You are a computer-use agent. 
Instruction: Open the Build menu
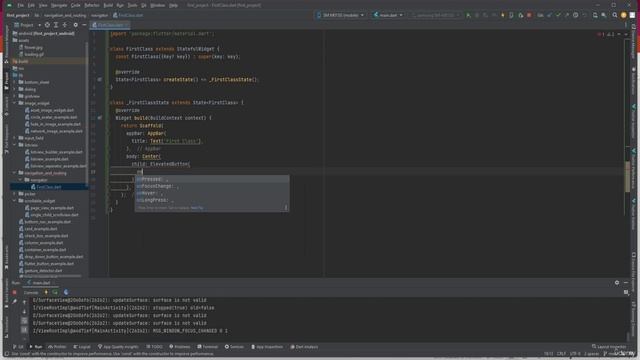(x=108, y=5)
